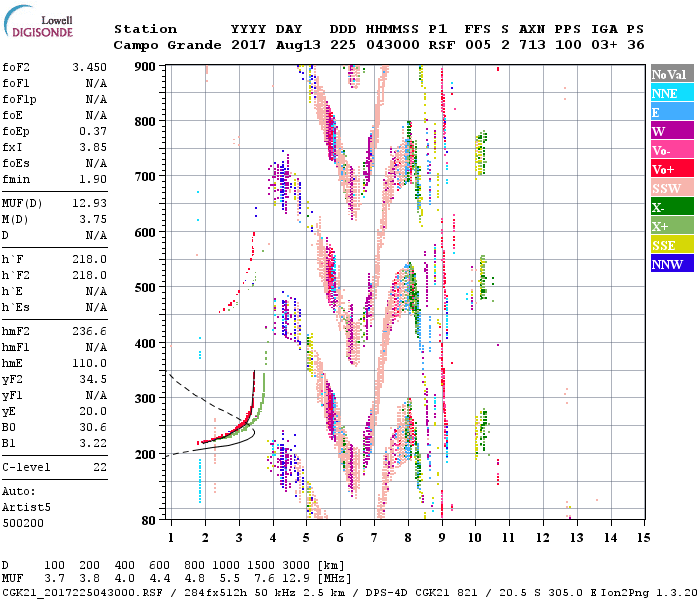Image resolution: width=700 pixels, height=600 pixels.
Task: Pick the light green X+ legend swatch
Action: 670,227
